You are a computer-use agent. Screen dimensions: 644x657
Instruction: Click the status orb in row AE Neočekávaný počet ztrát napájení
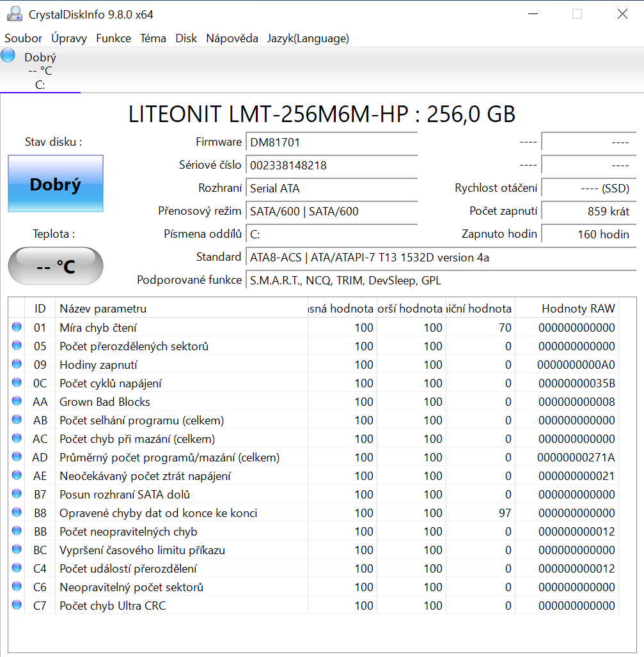coord(17,475)
